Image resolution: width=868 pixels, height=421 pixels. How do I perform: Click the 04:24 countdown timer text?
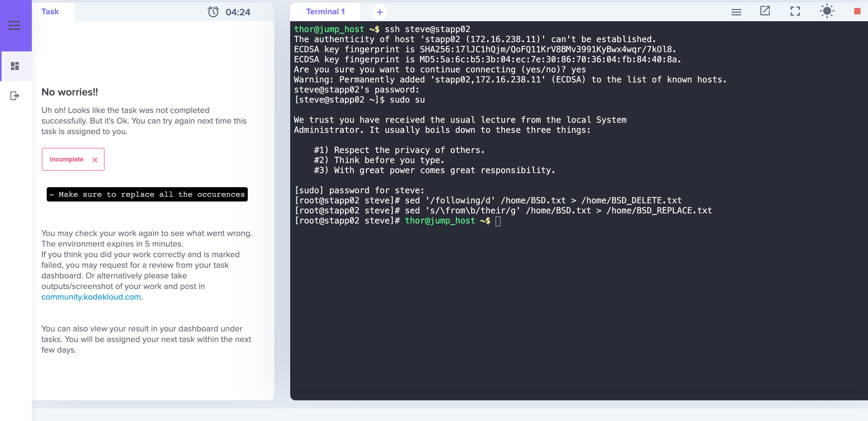point(238,12)
